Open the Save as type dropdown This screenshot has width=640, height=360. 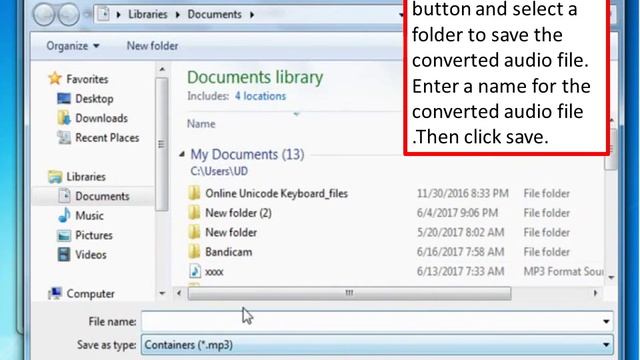(x=377, y=345)
